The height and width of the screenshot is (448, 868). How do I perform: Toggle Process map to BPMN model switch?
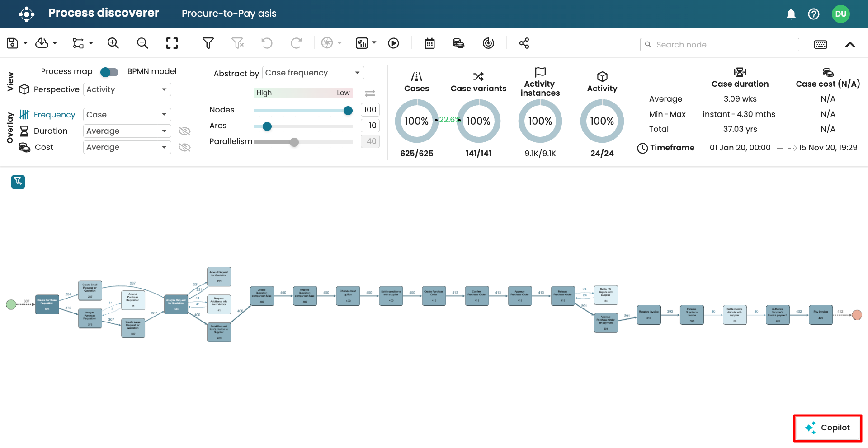click(109, 72)
